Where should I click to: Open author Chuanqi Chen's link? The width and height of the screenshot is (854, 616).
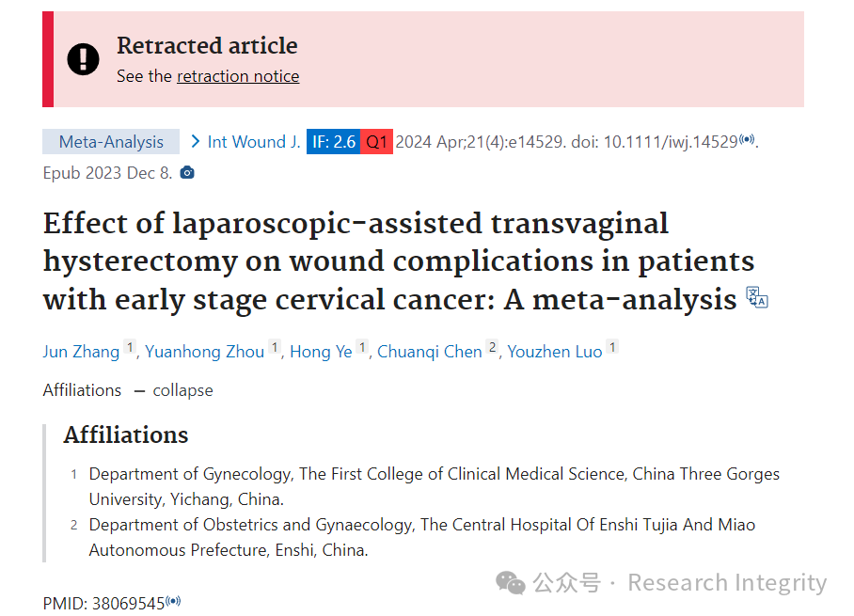click(x=430, y=352)
